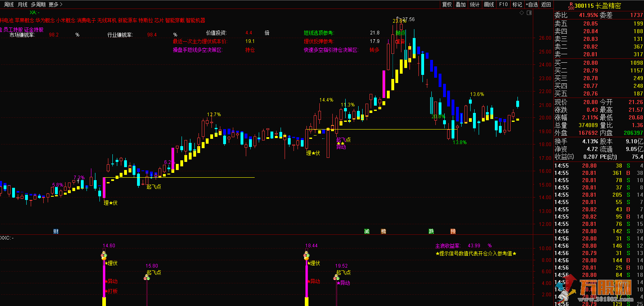
Task: Click 总量 374089 value
Action: tap(588, 125)
